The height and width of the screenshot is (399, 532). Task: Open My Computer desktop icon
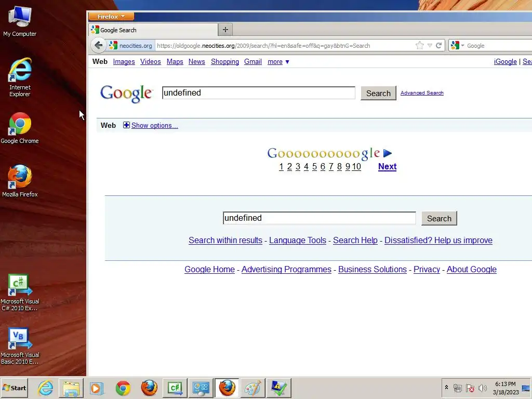pyautogui.click(x=20, y=21)
